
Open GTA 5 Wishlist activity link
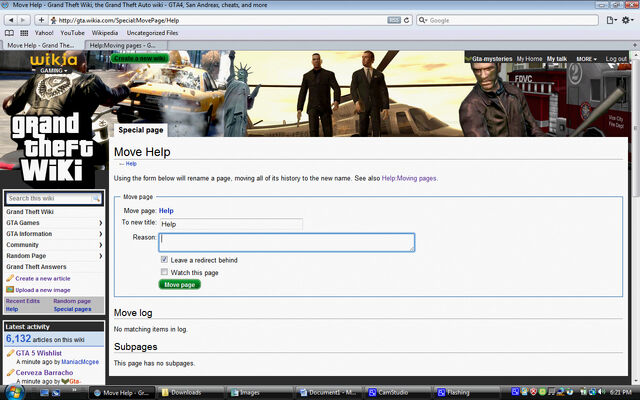[39, 353]
